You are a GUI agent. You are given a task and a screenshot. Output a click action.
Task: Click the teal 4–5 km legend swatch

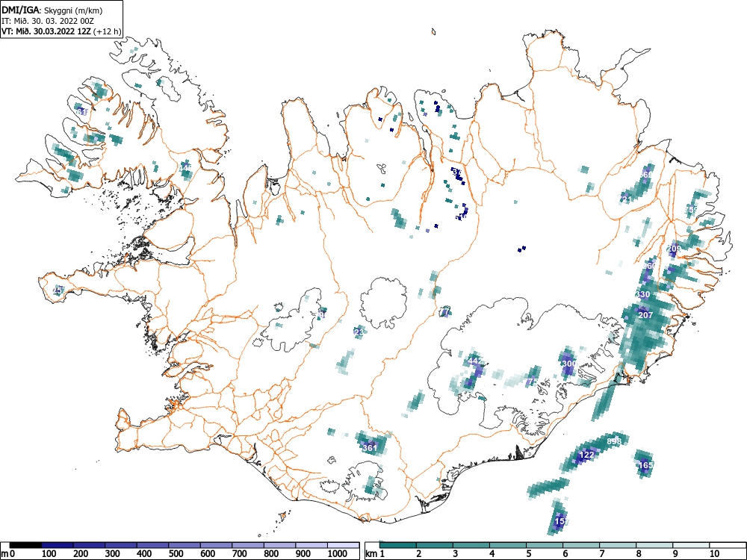coord(508,545)
